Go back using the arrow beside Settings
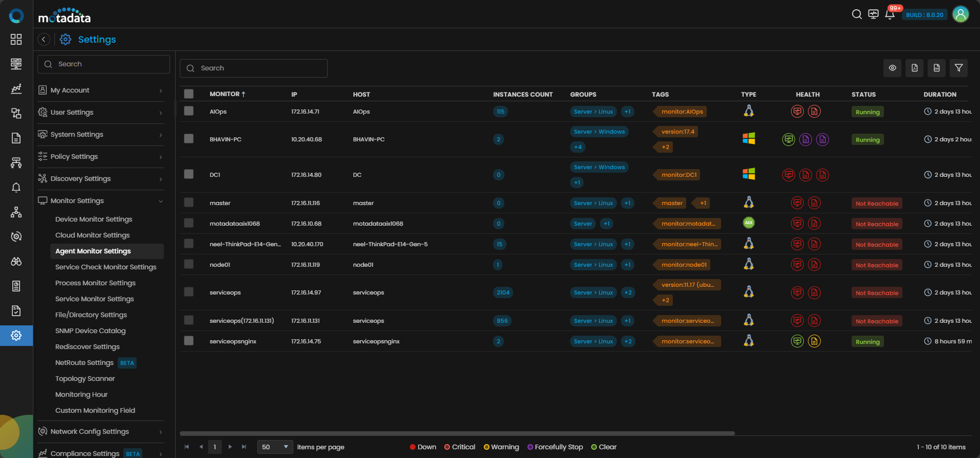 44,39
